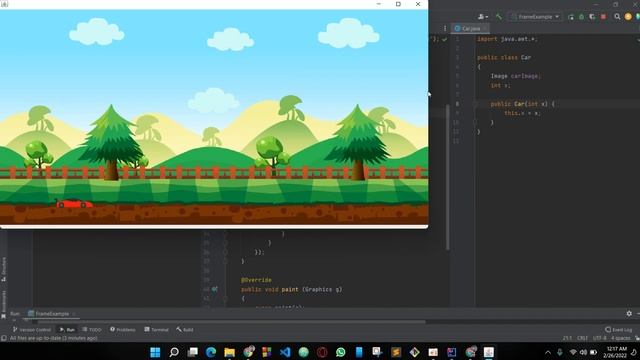
Task: Click the read-only lock icon in status bar
Action: pyautogui.click(x=637, y=338)
